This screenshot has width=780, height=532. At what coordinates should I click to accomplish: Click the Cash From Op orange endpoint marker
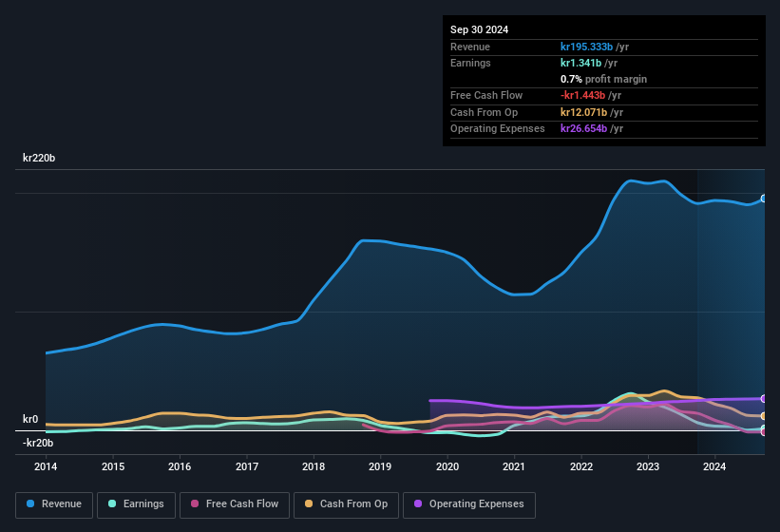click(x=764, y=416)
